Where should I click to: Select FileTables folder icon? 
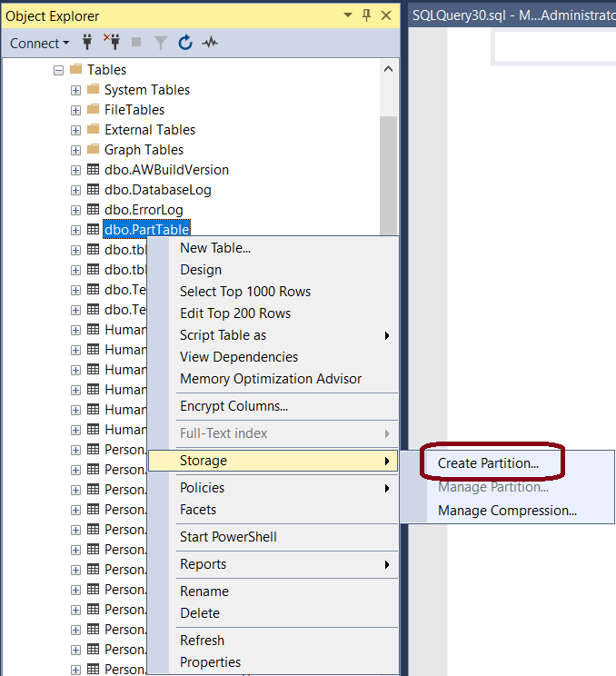pos(93,109)
